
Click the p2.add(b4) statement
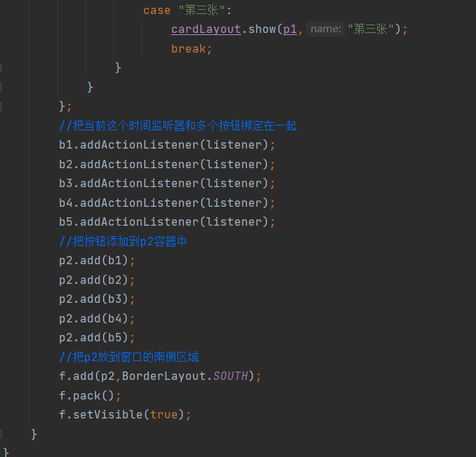[x=97, y=318]
